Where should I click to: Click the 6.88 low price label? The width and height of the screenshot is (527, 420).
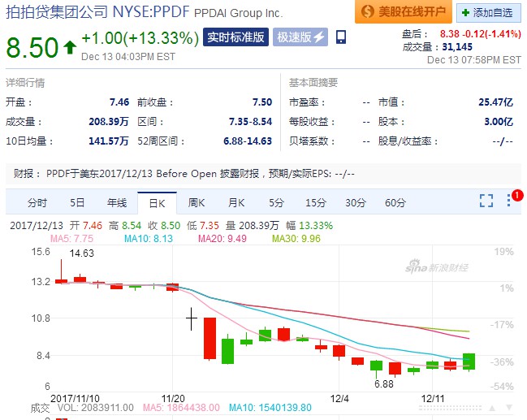(384, 384)
